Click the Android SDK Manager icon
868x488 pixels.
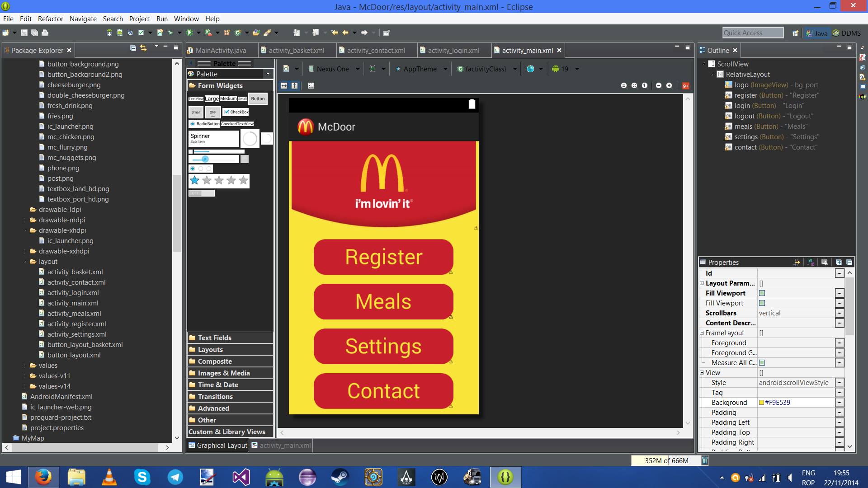(x=109, y=33)
